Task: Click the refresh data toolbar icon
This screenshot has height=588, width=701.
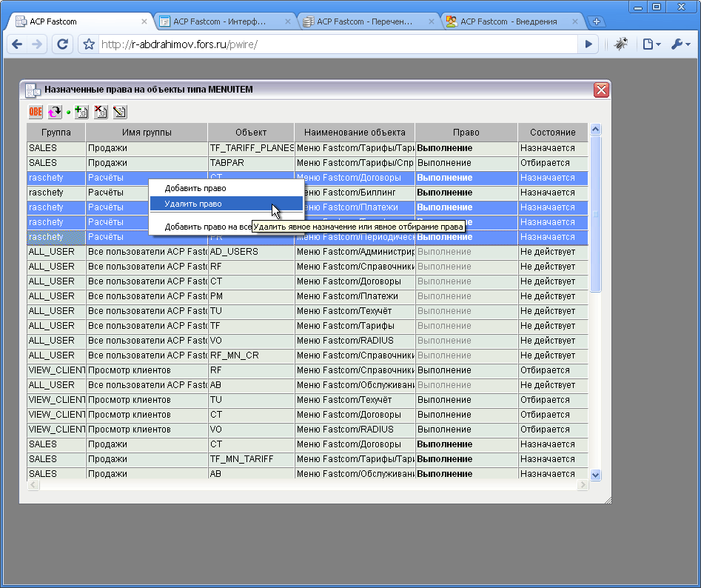Action: [x=55, y=112]
